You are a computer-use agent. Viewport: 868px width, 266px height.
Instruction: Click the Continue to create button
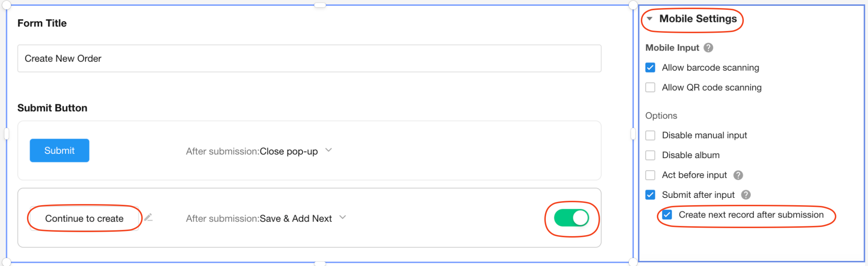click(x=84, y=218)
